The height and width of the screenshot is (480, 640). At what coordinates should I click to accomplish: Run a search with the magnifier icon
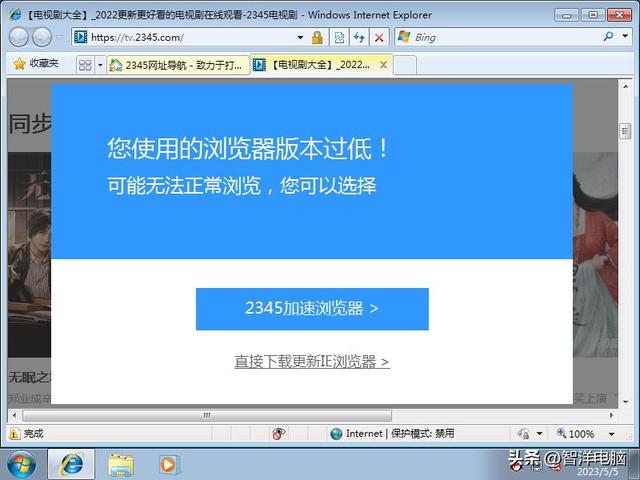pyautogui.click(x=608, y=37)
